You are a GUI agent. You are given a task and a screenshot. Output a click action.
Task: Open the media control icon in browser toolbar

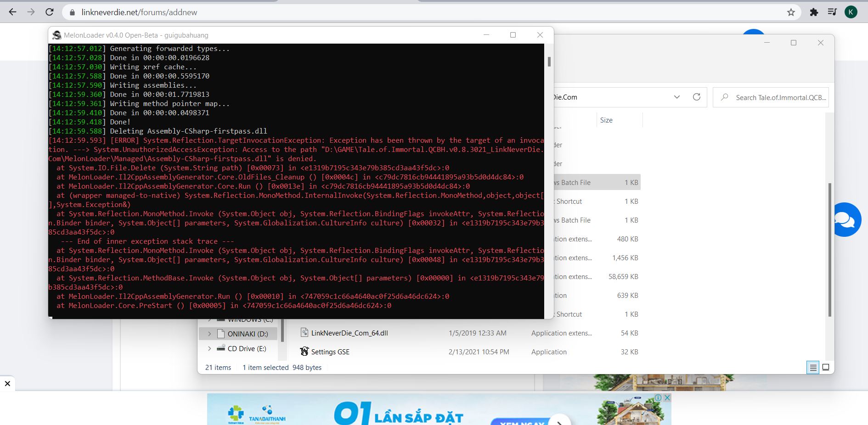[x=832, y=12]
